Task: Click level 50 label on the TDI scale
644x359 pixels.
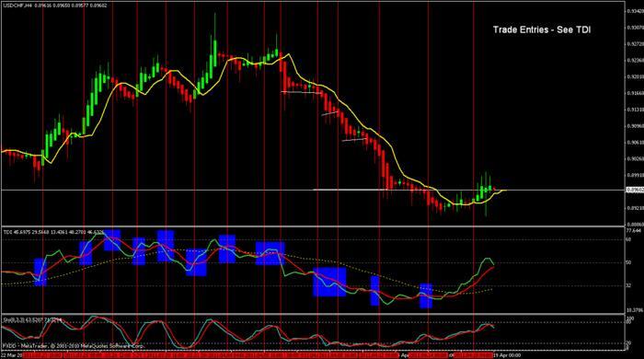Action: [628, 262]
